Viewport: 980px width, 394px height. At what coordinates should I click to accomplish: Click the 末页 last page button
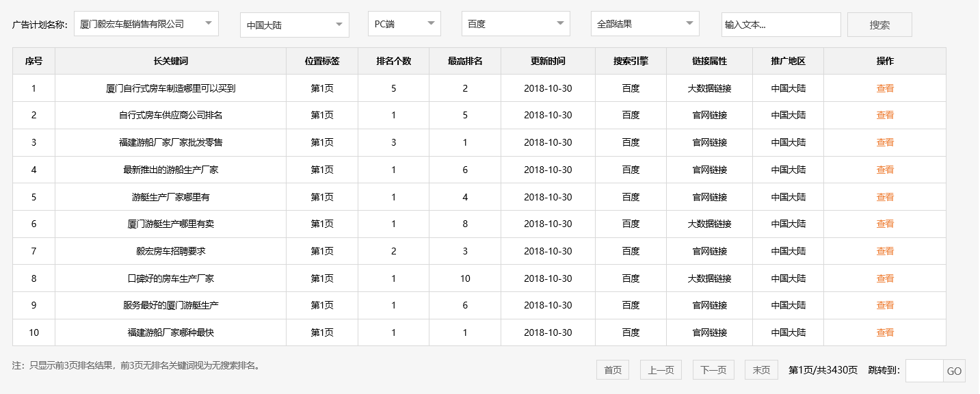click(760, 369)
